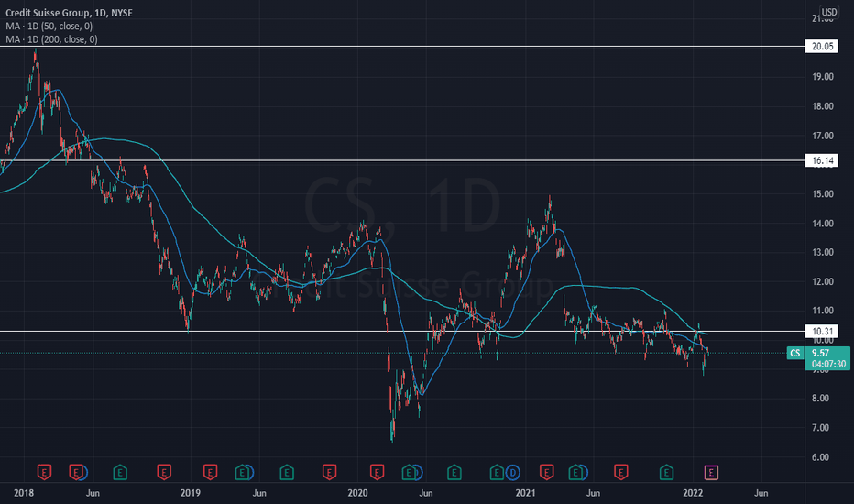Click the 11.00 price scale label

pyautogui.click(x=823, y=311)
